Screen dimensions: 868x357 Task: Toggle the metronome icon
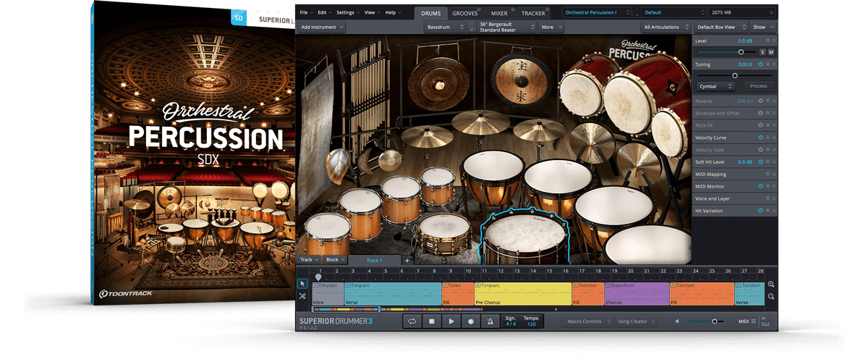(490, 321)
